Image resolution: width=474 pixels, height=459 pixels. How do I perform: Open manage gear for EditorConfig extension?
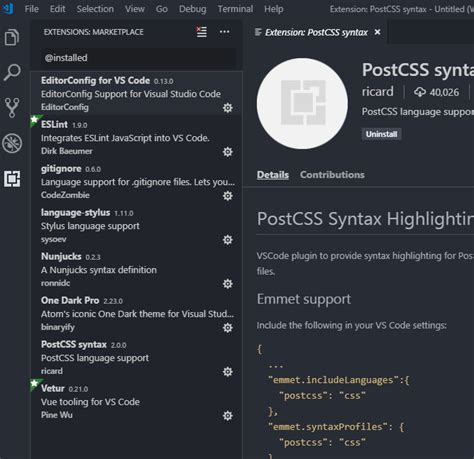pos(228,108)
